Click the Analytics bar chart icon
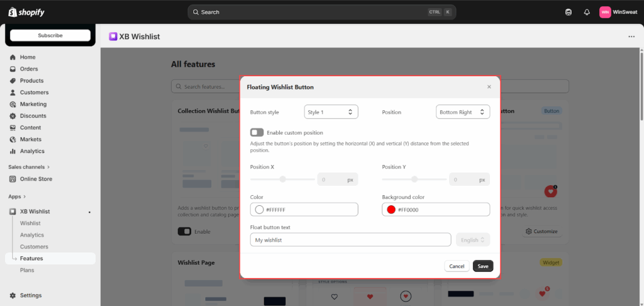Viewport: 644px width, 306px height. tap(13, 151)
